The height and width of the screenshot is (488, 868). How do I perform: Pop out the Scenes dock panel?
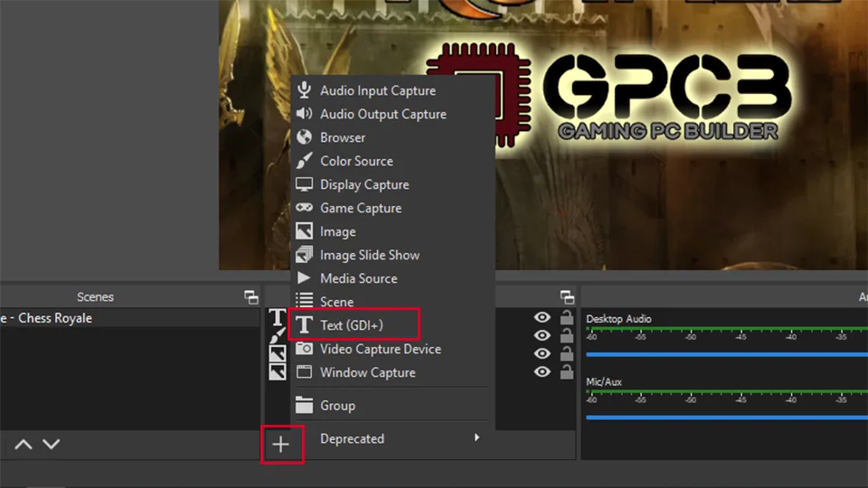(x=251, y=297)
